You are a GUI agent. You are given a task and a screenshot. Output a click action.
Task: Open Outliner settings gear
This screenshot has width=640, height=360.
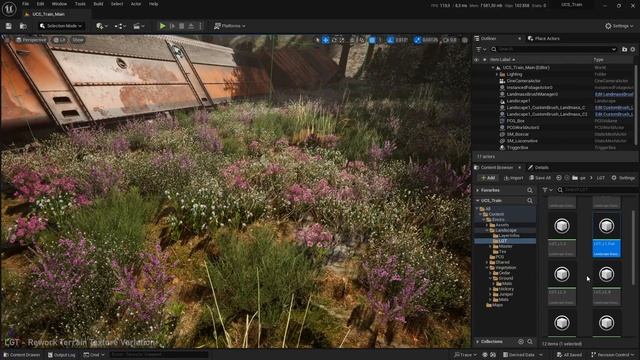pos(633,49)
